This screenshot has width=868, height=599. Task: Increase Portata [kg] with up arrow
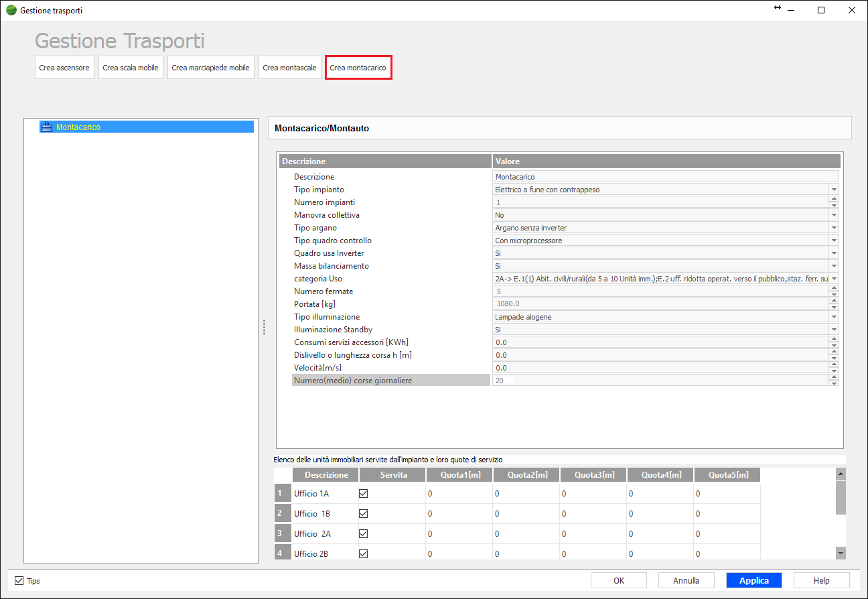point(834,302)
